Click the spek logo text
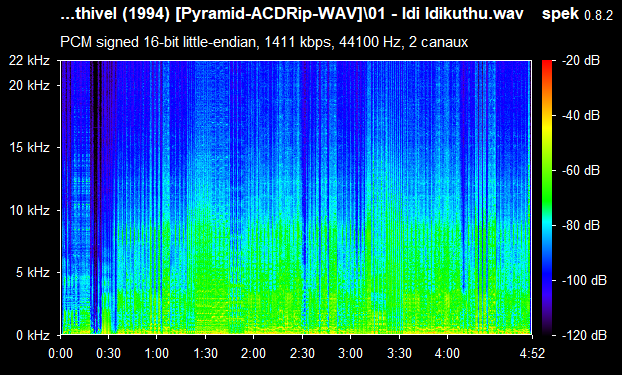 pyautogui.click(x=560, y=14)
